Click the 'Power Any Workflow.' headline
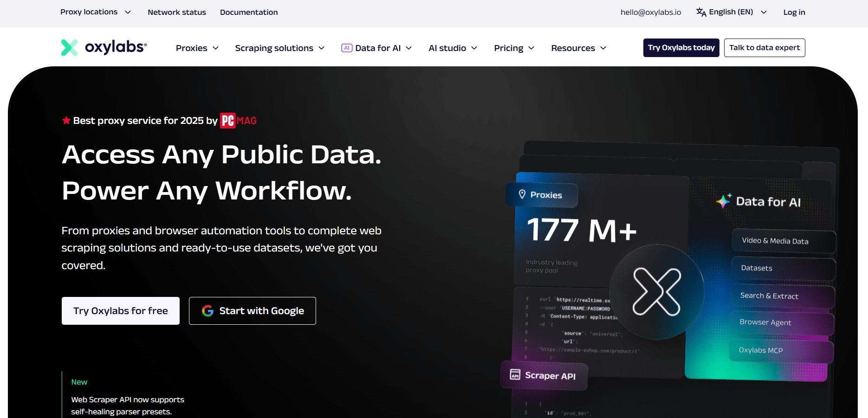Image resolution: width=868 pixels, height=418 pixels. click(x=207, y=191)
